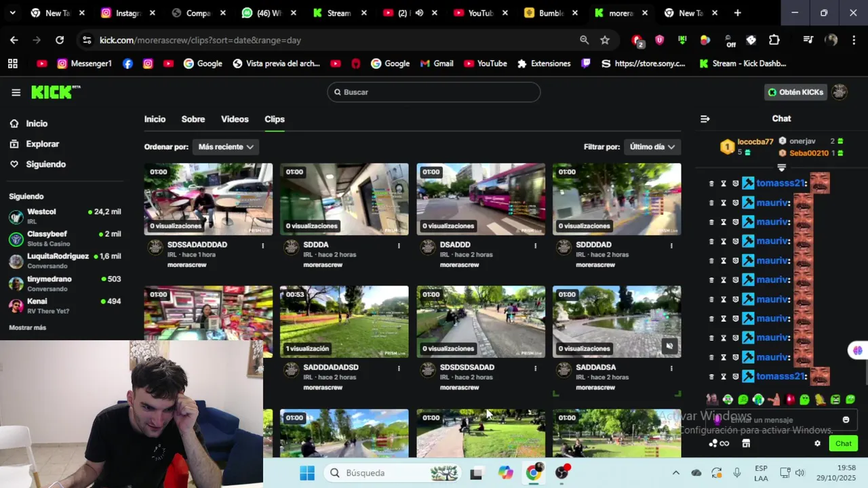
Task: Switch to the Sobre channel tab
Action: coord(193,119)
